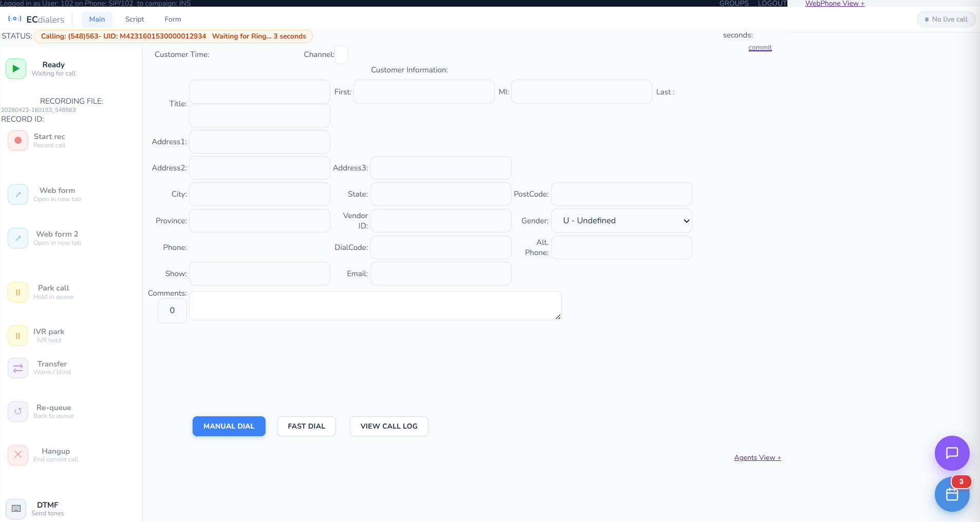This screenshot has width=980, height=522.
Task: Click the Hangup End current call label
Action: coord(56,455)
